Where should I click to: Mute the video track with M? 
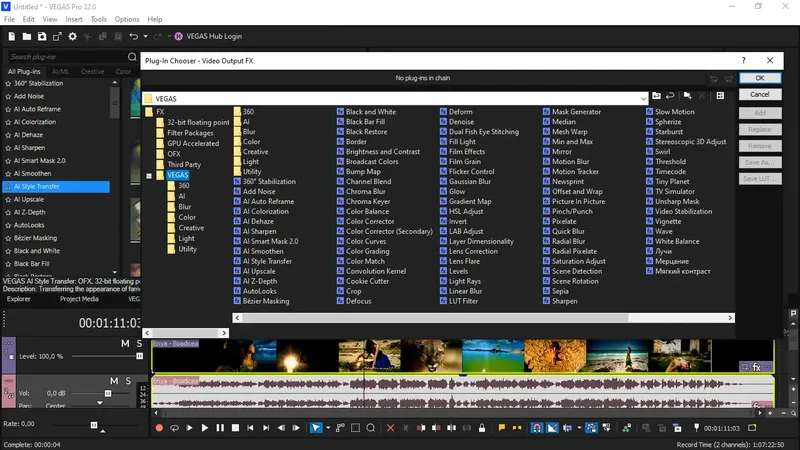pos(125,344)
